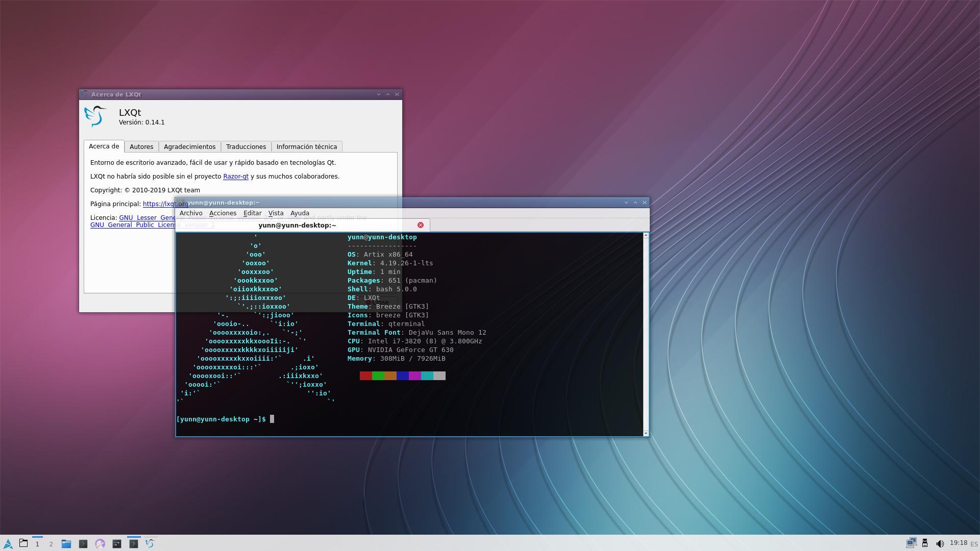The width and height of the screenshot is (980, 551).
Task: Click the terminal prompt input area
Action: (271, 419)
